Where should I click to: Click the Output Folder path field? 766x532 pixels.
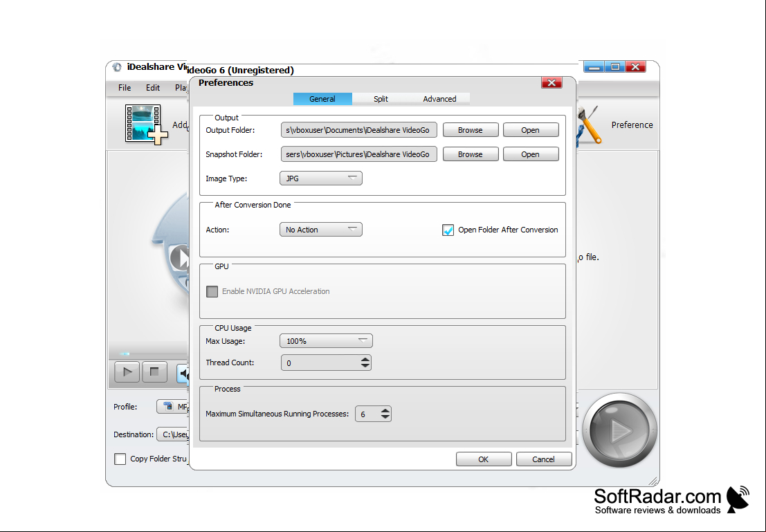359,130
